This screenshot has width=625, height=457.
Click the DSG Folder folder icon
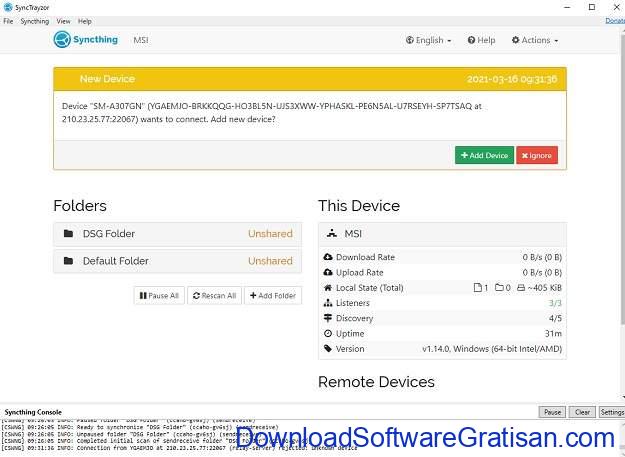(69, 233)
